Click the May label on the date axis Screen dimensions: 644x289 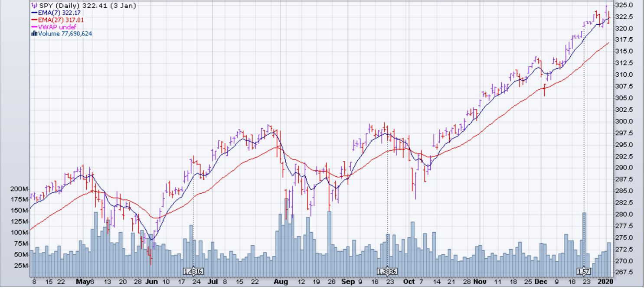coord(83,282)
